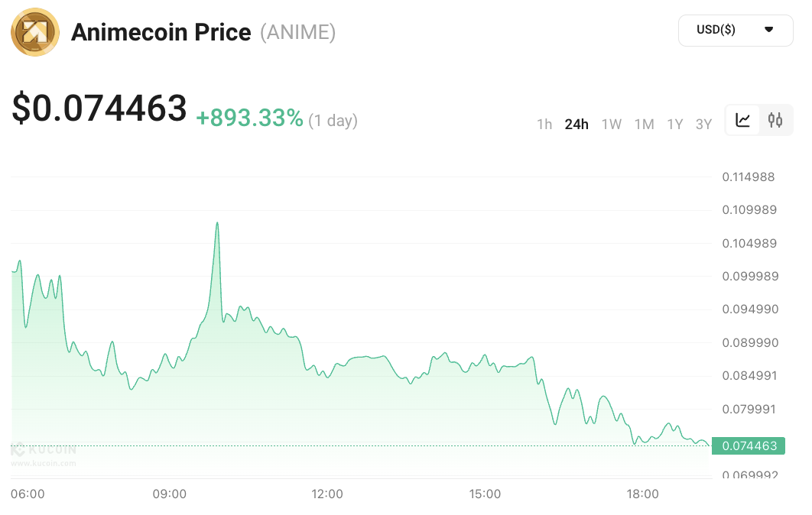This screenshot has height=515, width=812.
Task: Click the current price tag 0.074463
Action: click(748, 446)
